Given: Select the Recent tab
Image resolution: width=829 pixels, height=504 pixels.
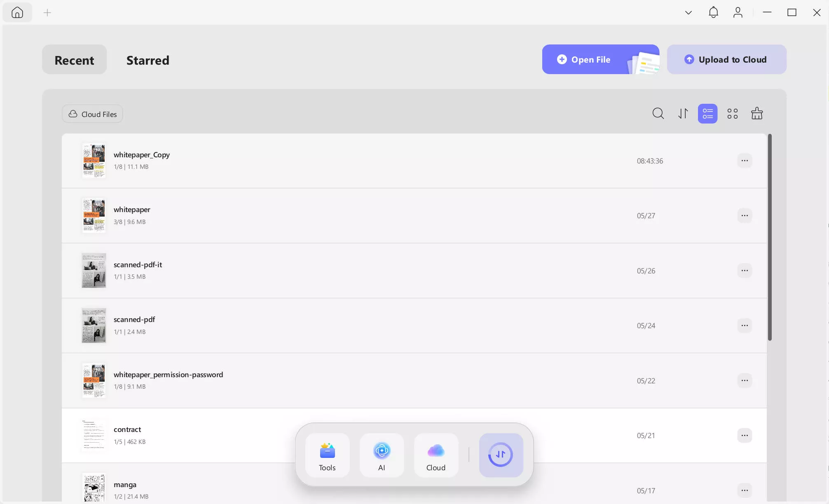Looking at the screenshot, I should [74, 60].
